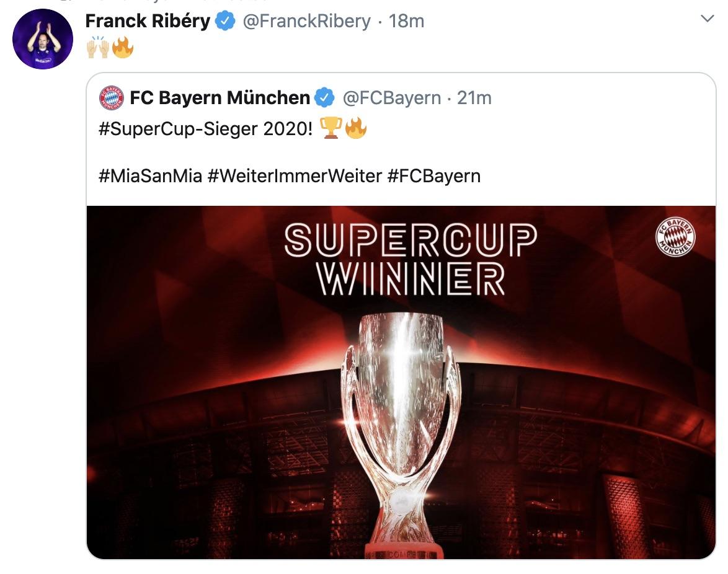Click the Bayern crest inside the image

[675, 237]
